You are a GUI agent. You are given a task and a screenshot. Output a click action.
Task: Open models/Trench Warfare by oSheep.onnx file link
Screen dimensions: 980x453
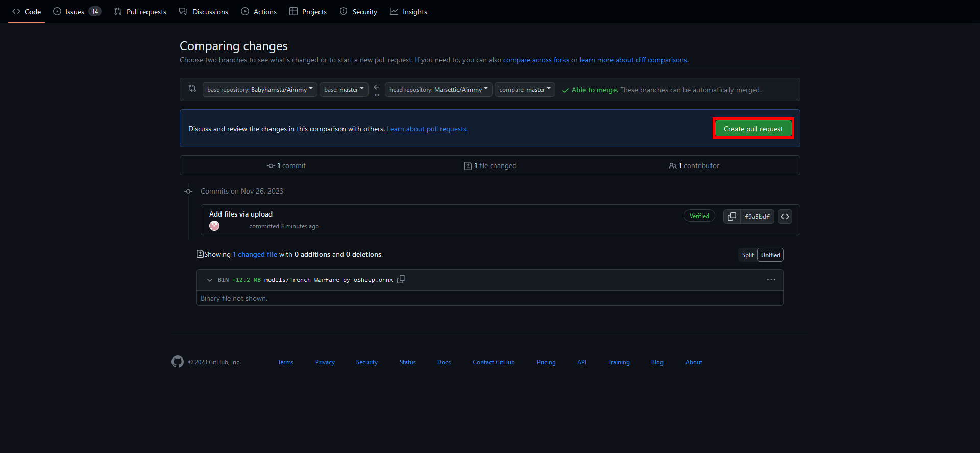pos(329,280)
